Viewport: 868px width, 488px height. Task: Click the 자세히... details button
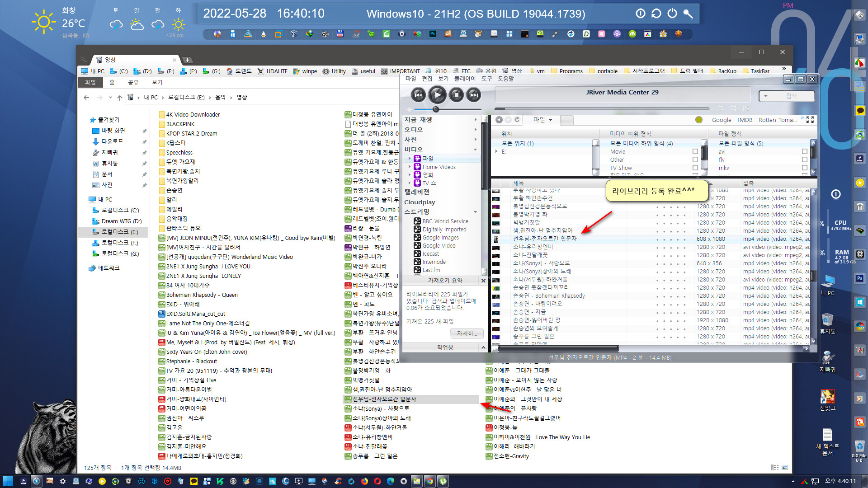[467, 333]
